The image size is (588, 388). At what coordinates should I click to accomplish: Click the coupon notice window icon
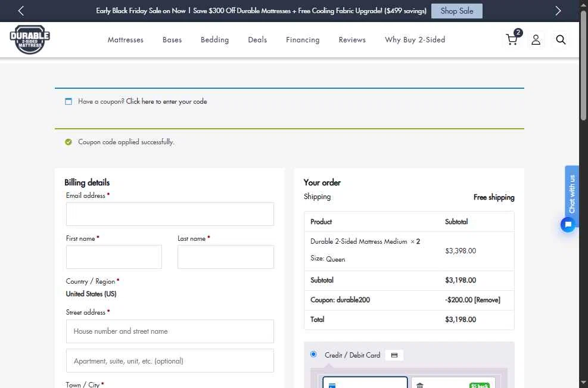[x=69, y=101]
